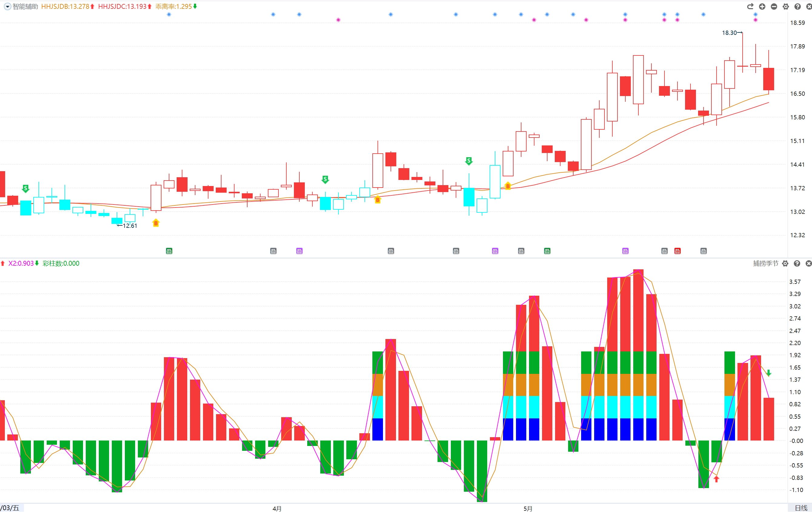
Task: Click the 13.72 price axis label
Action: click(x=797, y=188)
